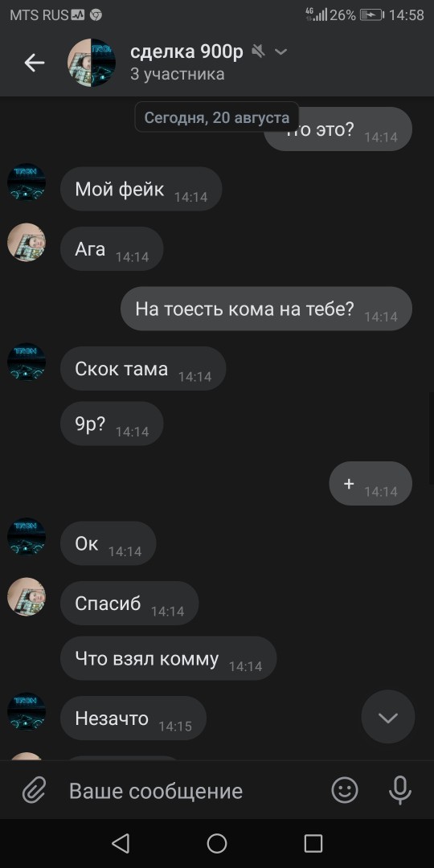Image resolution: width=434 pixels, height=868 pixels.
Task: Open the "3 участника" participants link
Action: (177, 74)
